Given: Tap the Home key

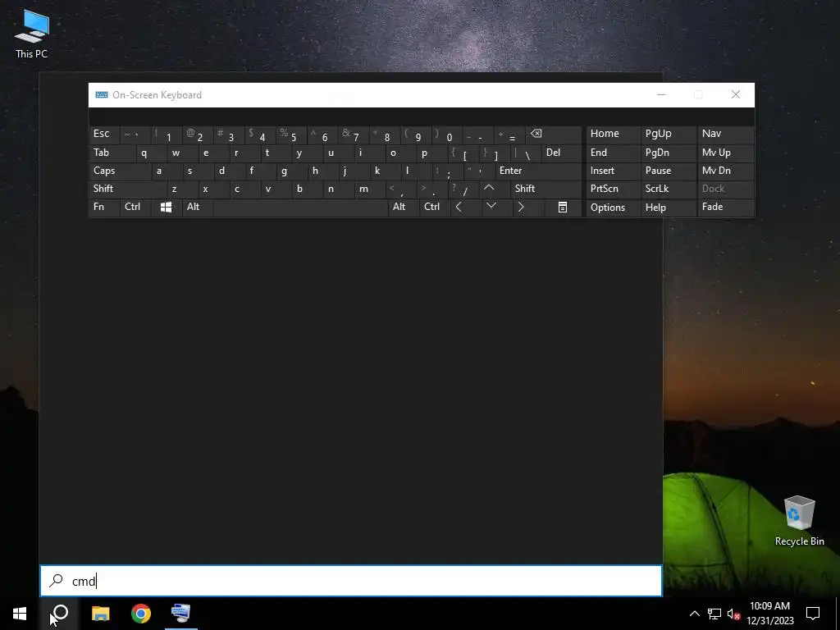Looking at the screenshot, I should click(x=613, y=134).
